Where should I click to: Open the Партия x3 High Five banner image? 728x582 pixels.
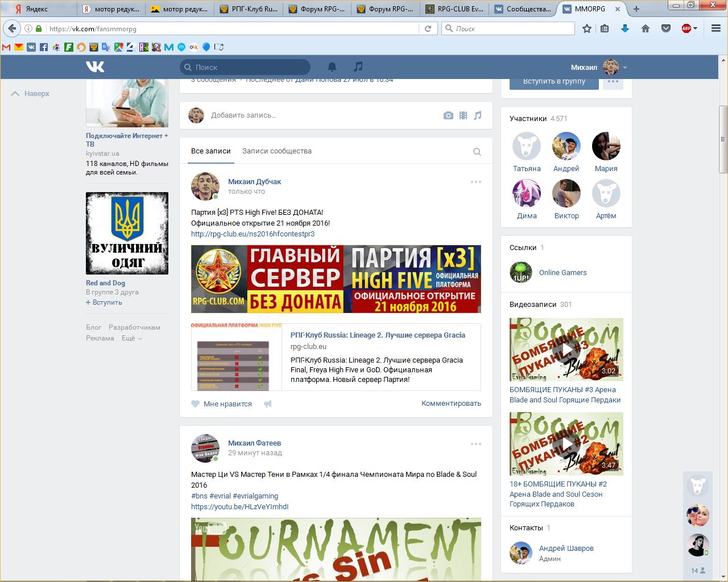[x=336, y=279]
